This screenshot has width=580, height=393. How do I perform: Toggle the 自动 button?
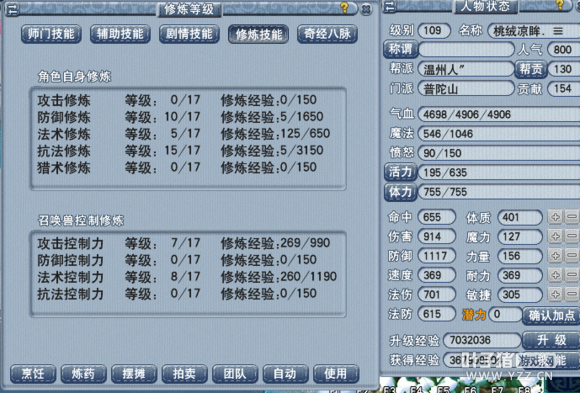(x=285, y=374)
